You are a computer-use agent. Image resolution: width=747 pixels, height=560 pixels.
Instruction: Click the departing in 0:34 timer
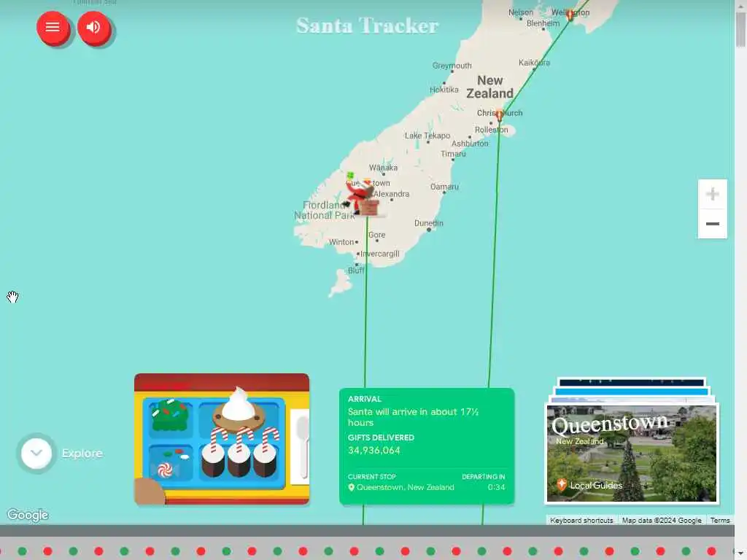point(496,487)
